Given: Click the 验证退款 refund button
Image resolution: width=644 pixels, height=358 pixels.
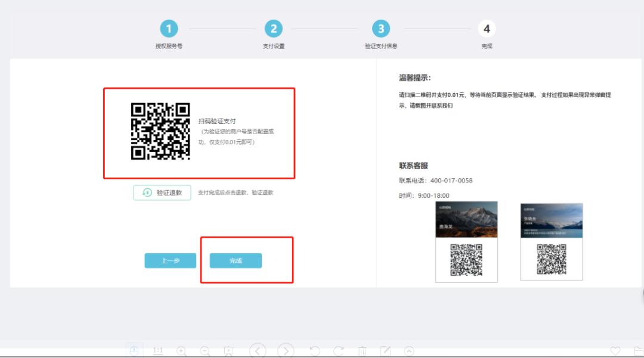Looking at the screenshot, I should click(162, 193).
